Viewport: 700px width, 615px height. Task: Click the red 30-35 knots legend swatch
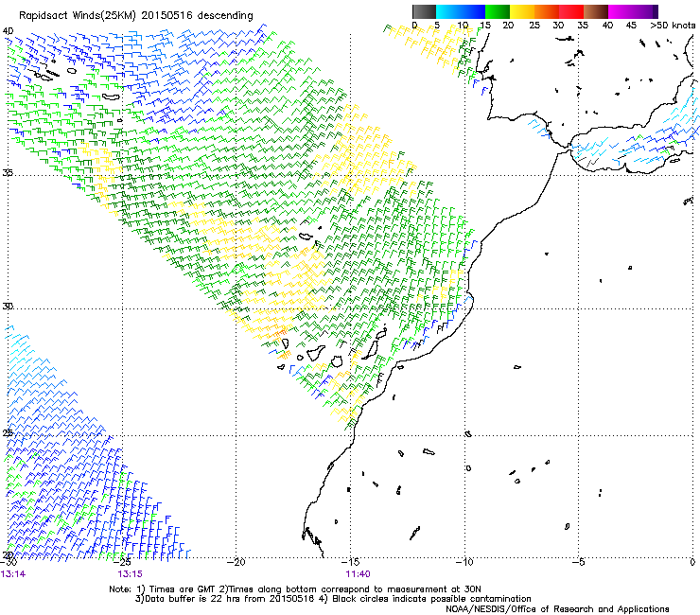571,11
